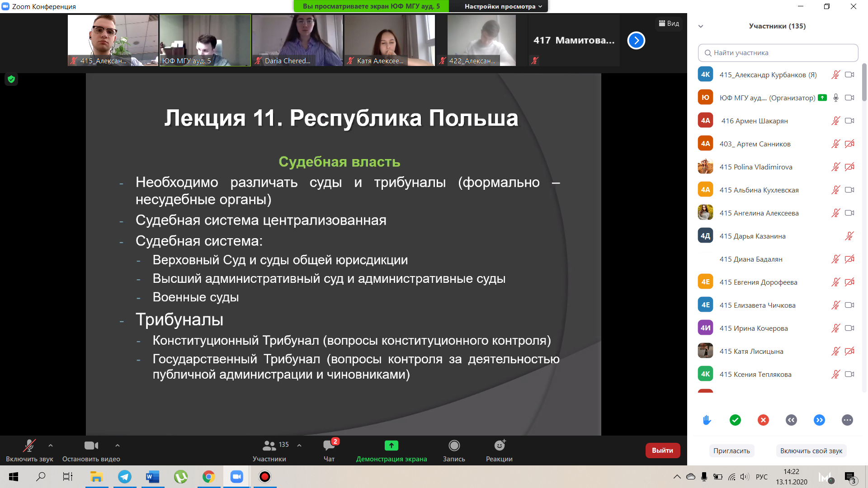This screenshot has width=868, height=488.
Task: Open Word from taskbar
Action: click(x=153, y=477)
